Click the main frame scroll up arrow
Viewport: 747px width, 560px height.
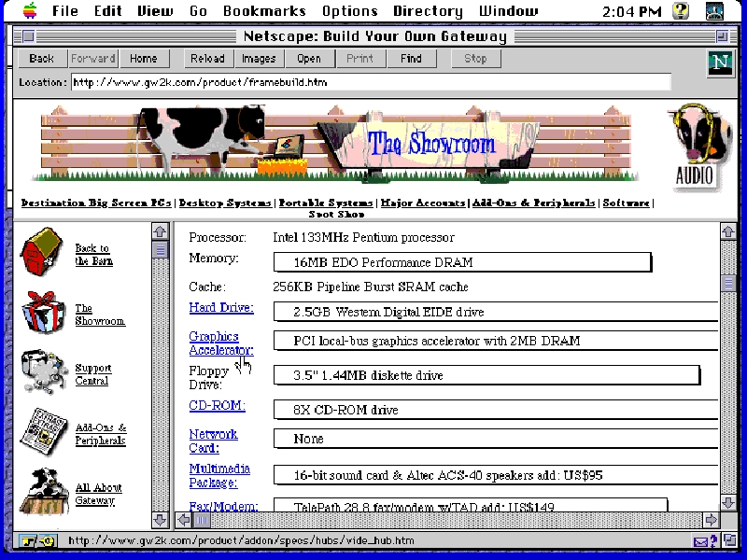(x=728, y=231)
